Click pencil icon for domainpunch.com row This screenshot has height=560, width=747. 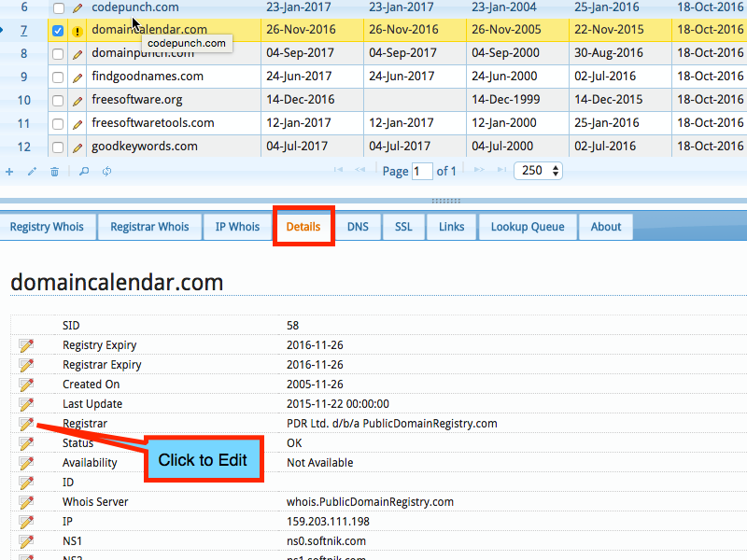click(78, 54)
